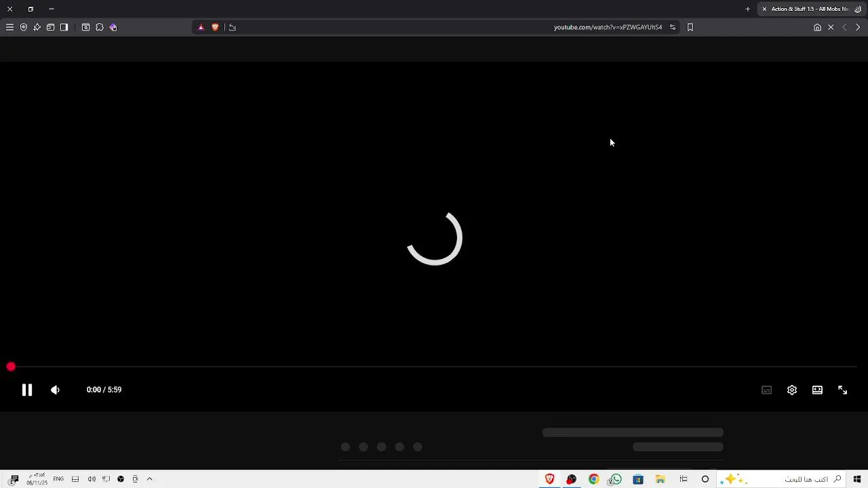This screenshot has height=488, width=868.
Task: Open Brave VPN shield icon
Action: coord(24,27)
